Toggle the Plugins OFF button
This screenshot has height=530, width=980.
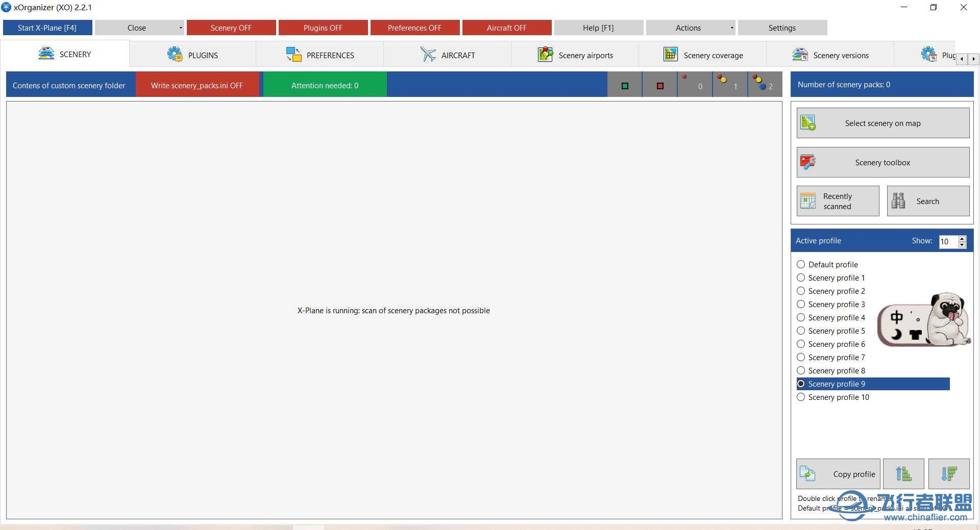(323, 28)
